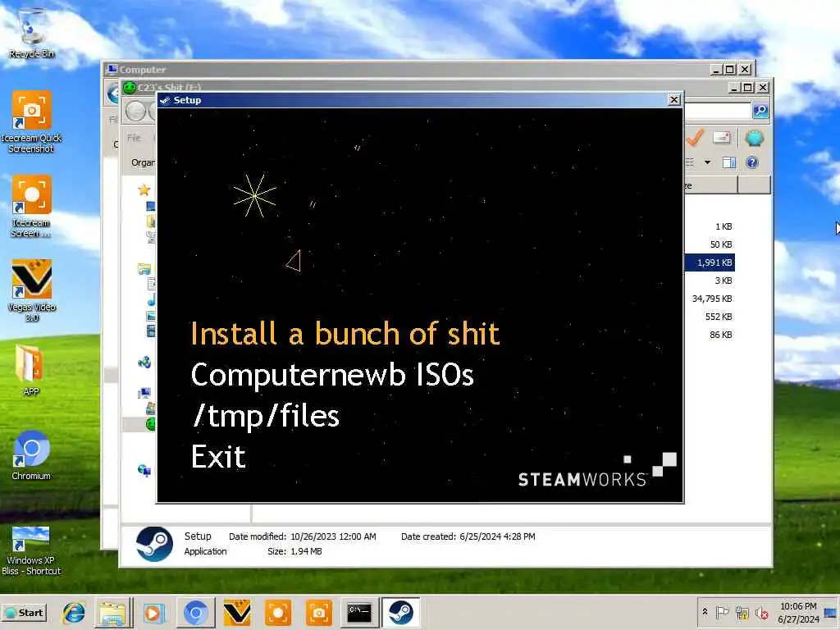Click envelope mail toolbar icon in Explorer
840x630 pixels.
(x=722, y=138)
